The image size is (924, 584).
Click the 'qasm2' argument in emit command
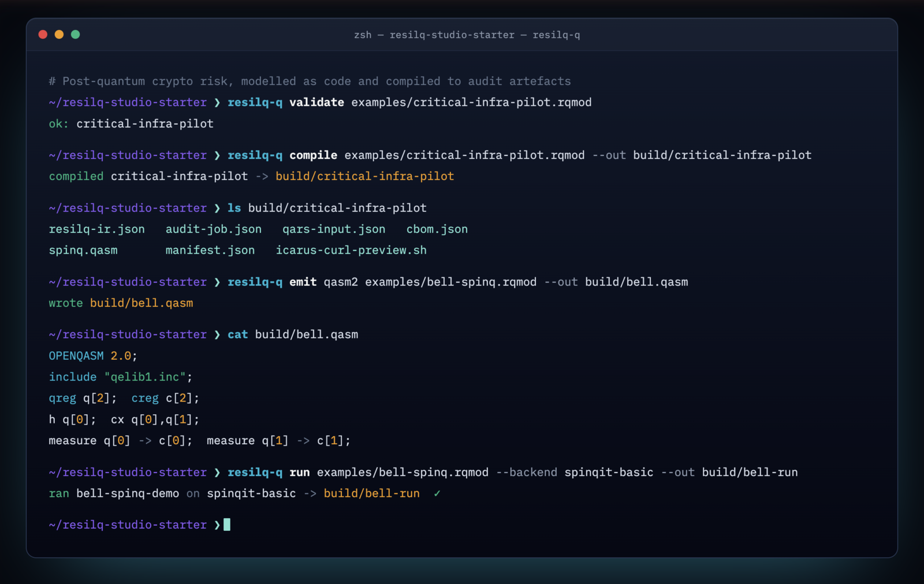[x=341, y=282]
